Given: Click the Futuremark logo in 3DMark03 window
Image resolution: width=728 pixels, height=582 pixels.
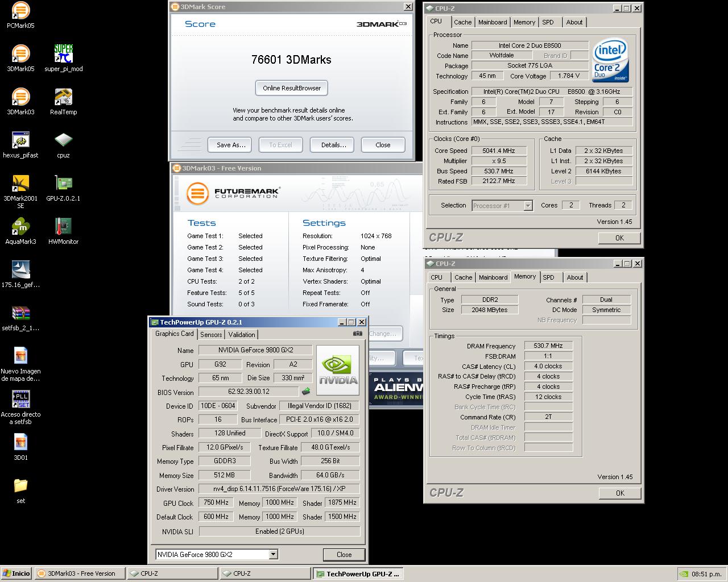Looking at the screenshot, I should [x=233, y=193].
